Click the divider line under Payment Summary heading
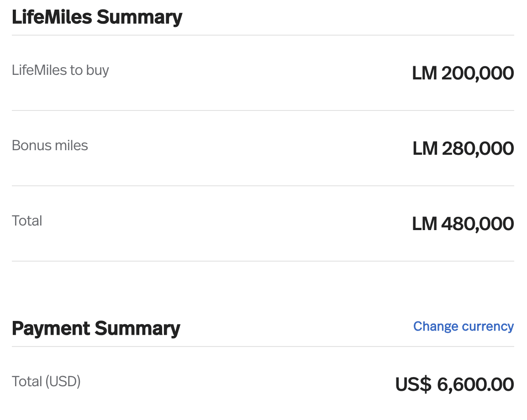The width and height of the screenshot is (527, 420). point(263,346)
